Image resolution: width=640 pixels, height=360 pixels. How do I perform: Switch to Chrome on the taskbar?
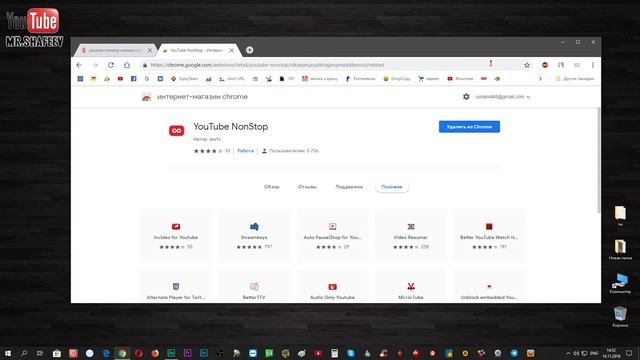click(x=122, y=353)
